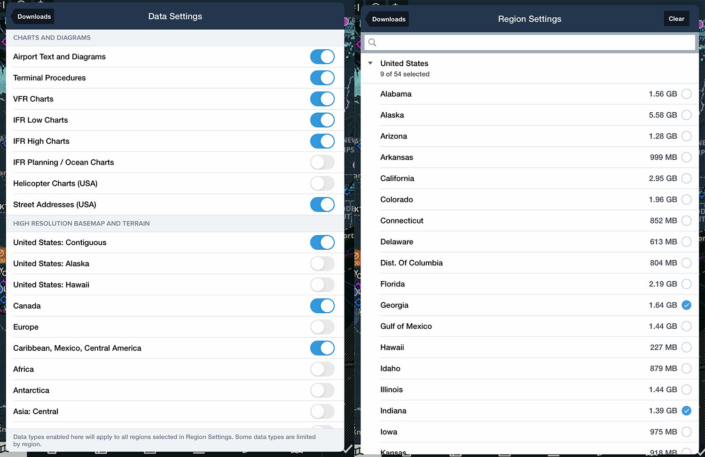The width and height of the screenshot is (705, 457).
Task: Select the Alabama region circle
Action: (686, 94)
